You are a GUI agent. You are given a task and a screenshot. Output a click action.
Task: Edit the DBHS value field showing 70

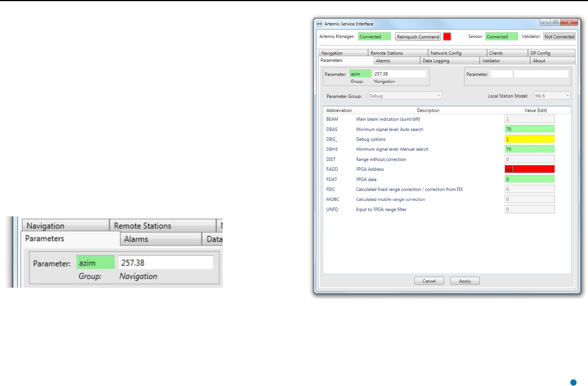click(x=530, y=149)
